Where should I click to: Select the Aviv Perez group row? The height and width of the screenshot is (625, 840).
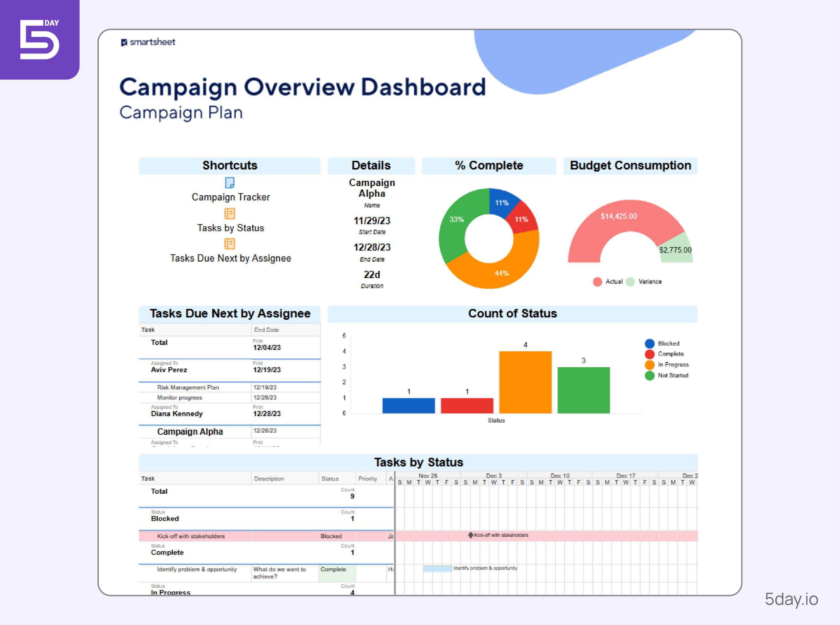tap(230, 370)
